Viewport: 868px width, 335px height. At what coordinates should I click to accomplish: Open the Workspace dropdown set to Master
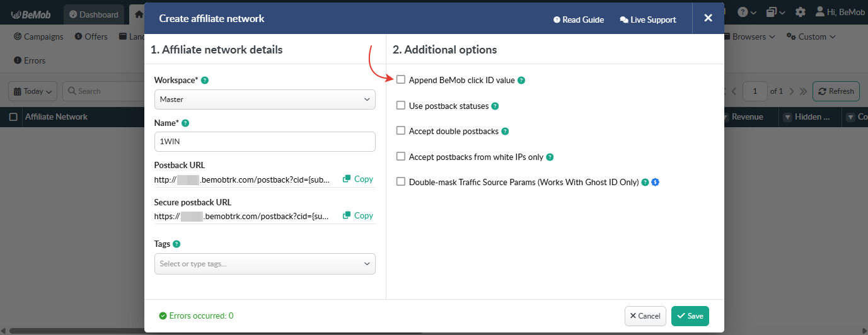[265, 99]
